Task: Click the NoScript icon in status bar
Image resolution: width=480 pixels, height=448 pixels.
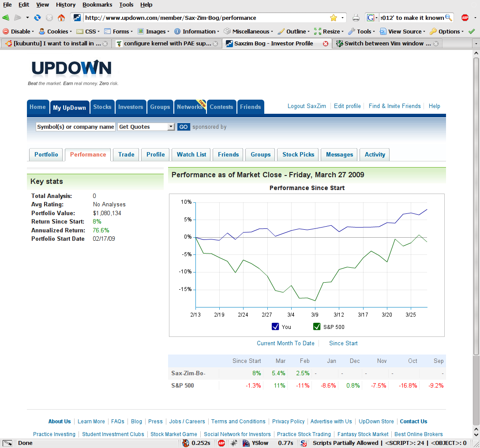Action: click(x=304, y=443)
